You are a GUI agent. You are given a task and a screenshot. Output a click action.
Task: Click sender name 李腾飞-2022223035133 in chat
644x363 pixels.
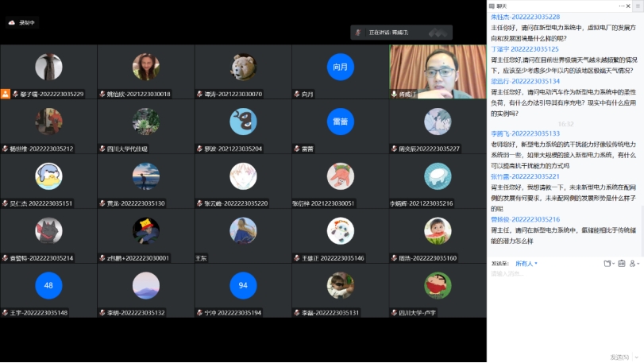[x=525, y=133]
